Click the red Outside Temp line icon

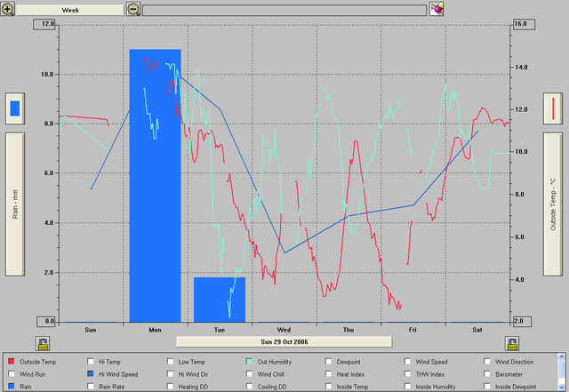pos(554,108)
